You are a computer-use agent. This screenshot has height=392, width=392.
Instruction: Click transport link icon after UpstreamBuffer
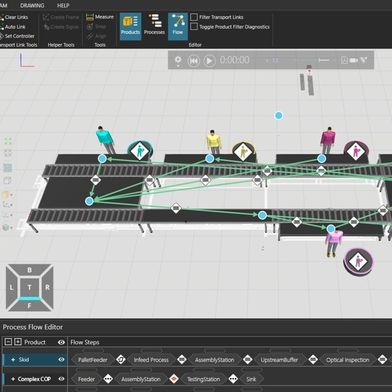click(313, 359)
